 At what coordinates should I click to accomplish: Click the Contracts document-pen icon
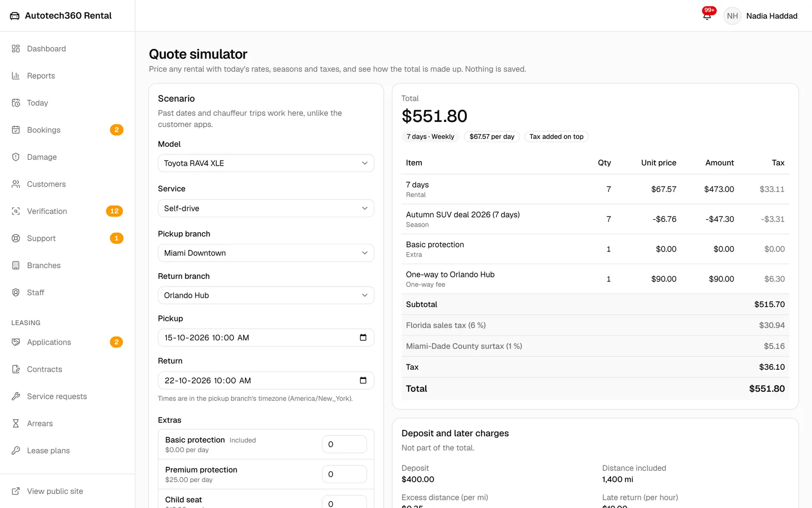(x=16, y=369)
